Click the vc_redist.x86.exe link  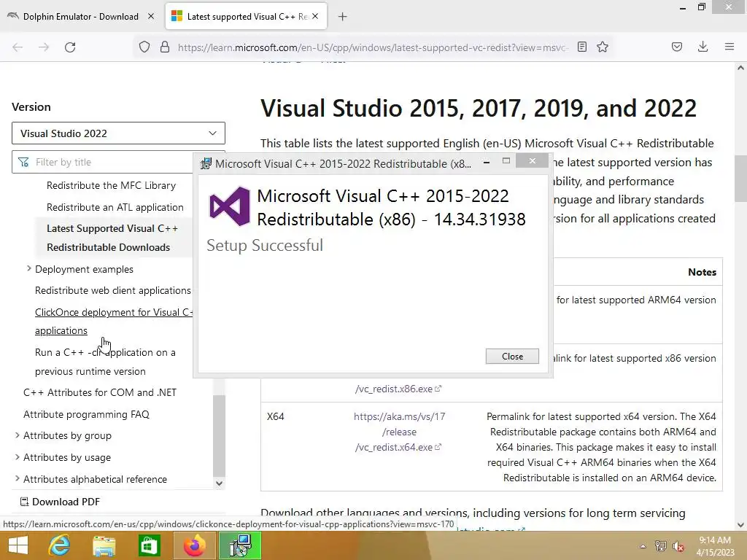(x=398, y=389)
